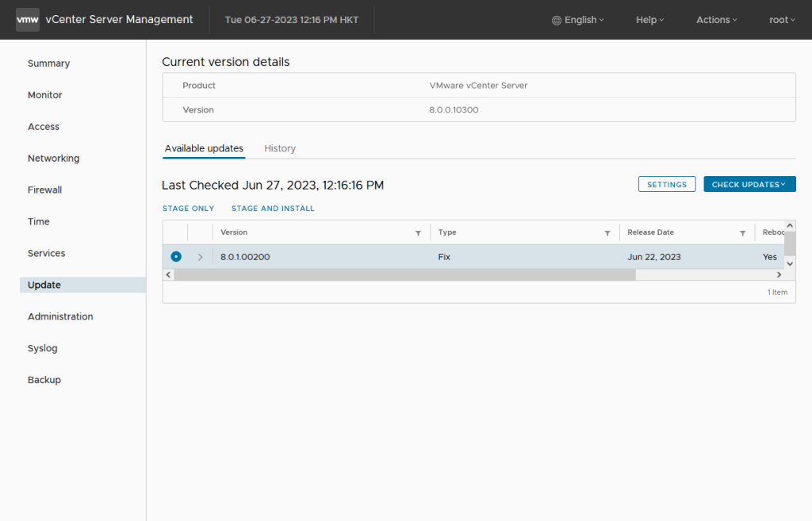Screen dimensions: 812x521
Task: Open the Administration section
Action: [x=60, y=316]
